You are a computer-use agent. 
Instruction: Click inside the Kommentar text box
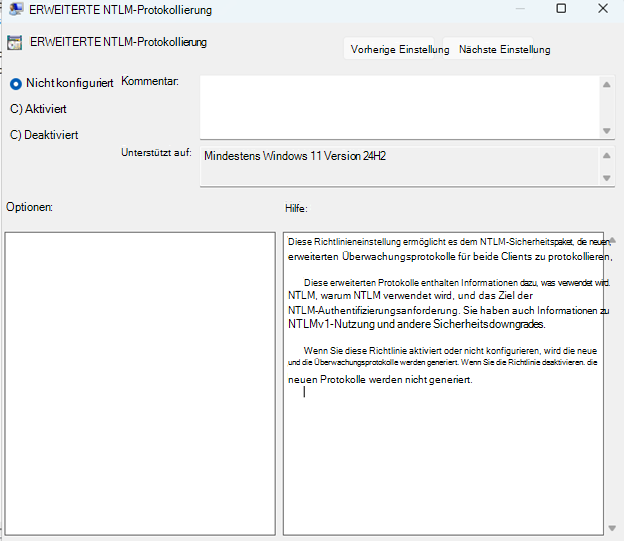point(400,107)
